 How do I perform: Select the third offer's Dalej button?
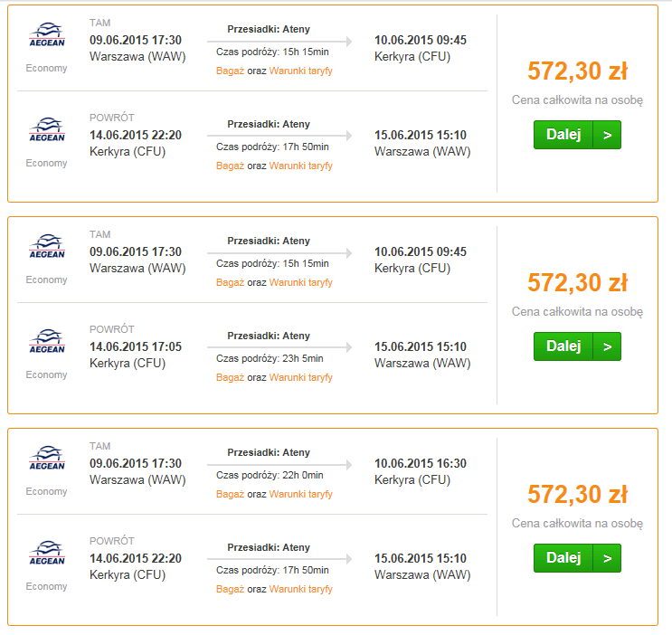[x=577, y=558]
